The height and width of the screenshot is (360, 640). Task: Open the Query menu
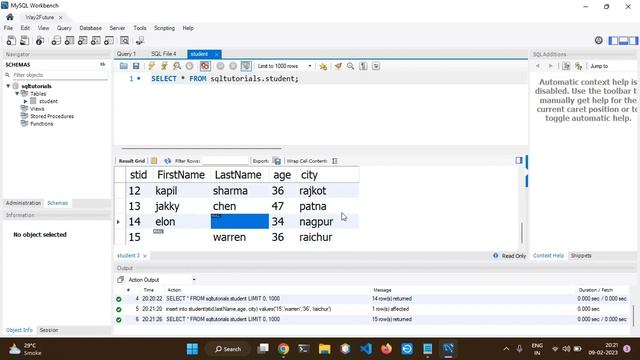[x=64, y=28]
